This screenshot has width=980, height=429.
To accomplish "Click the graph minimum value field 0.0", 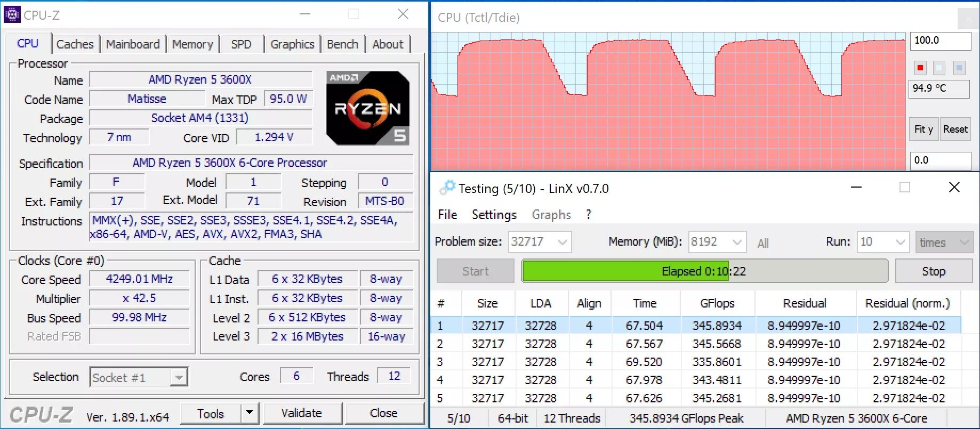I will click(x=941, y=160).
